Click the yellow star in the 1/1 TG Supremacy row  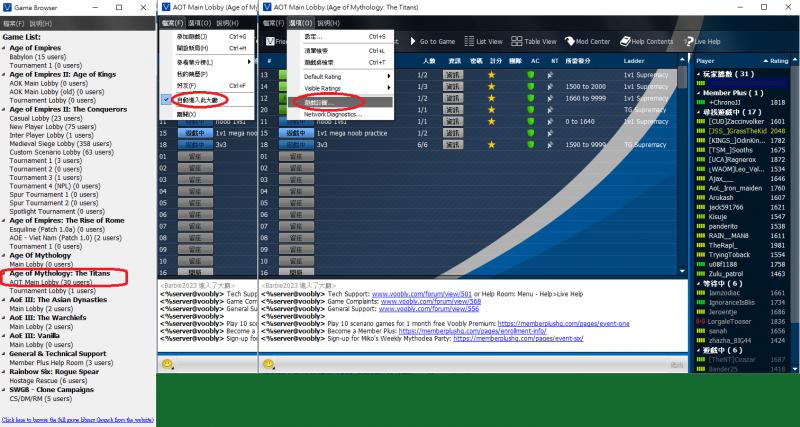[491, 110]
